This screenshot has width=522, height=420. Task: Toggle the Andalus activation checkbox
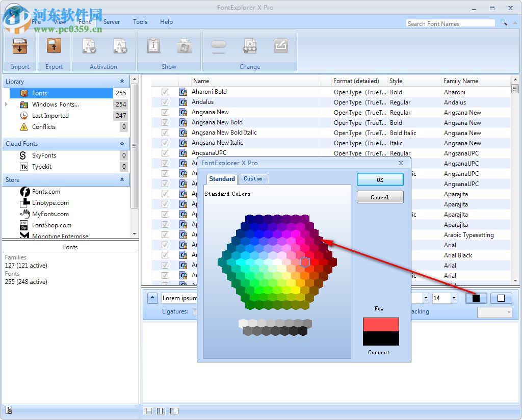tap(165, 102)
